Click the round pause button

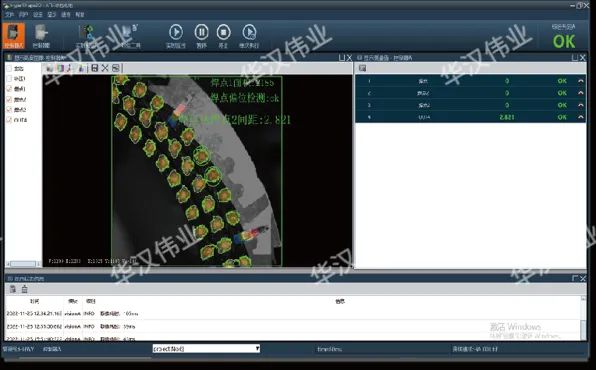[x=201, y=32]
